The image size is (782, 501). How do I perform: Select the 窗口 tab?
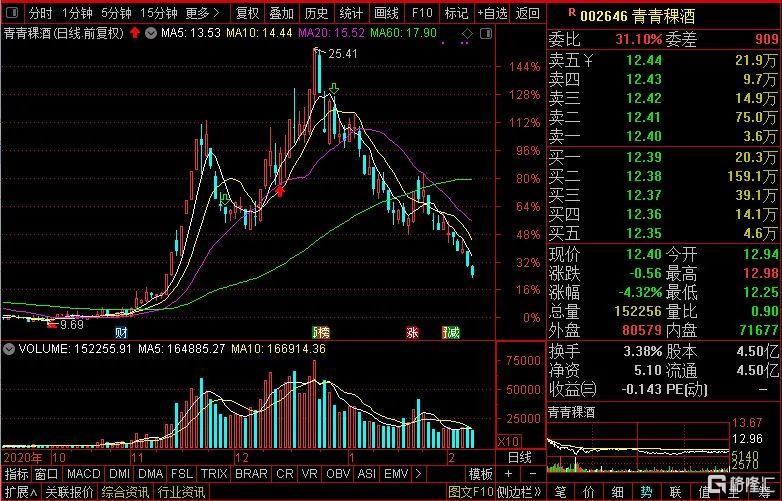[46, 474]
